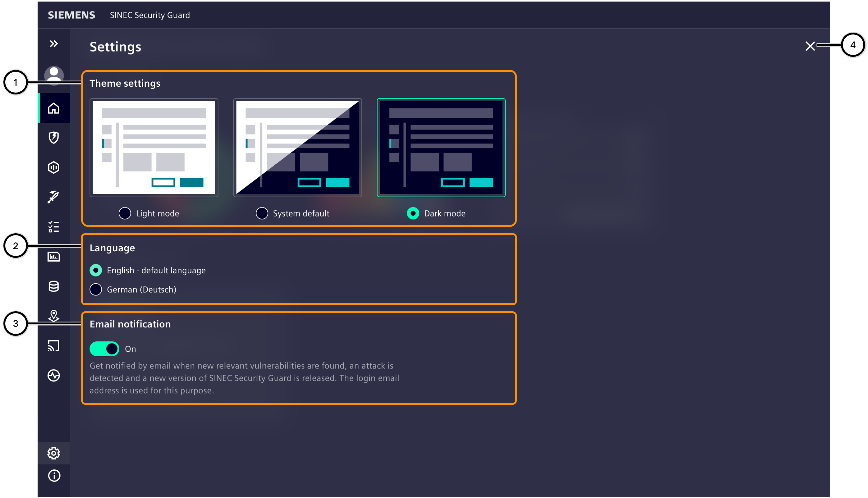Click the Dark mode preview thumbnail
This screenshot has height=498, width=868.
point(441,148)
